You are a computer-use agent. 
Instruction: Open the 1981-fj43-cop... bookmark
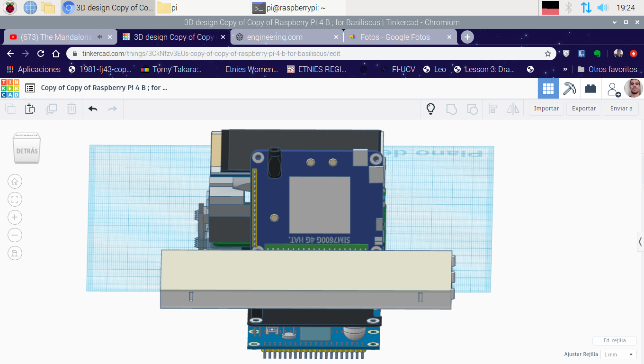[100, 69]
